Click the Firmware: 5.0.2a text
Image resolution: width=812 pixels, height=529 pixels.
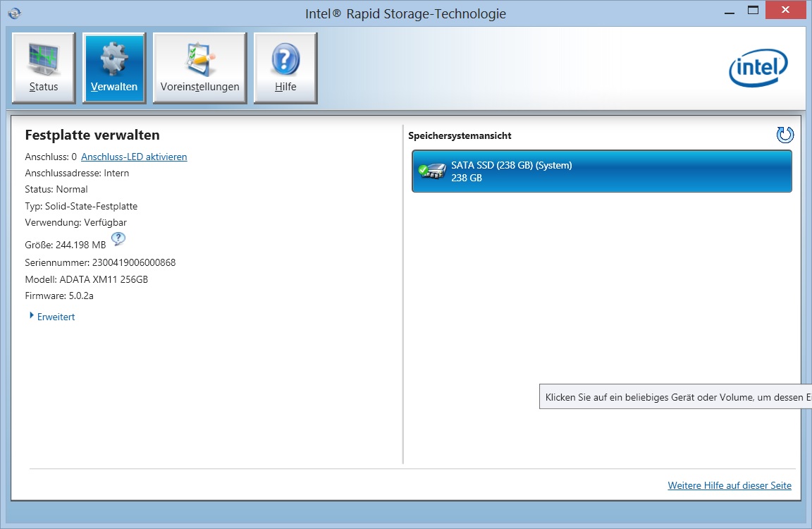(x=59, y=296)
